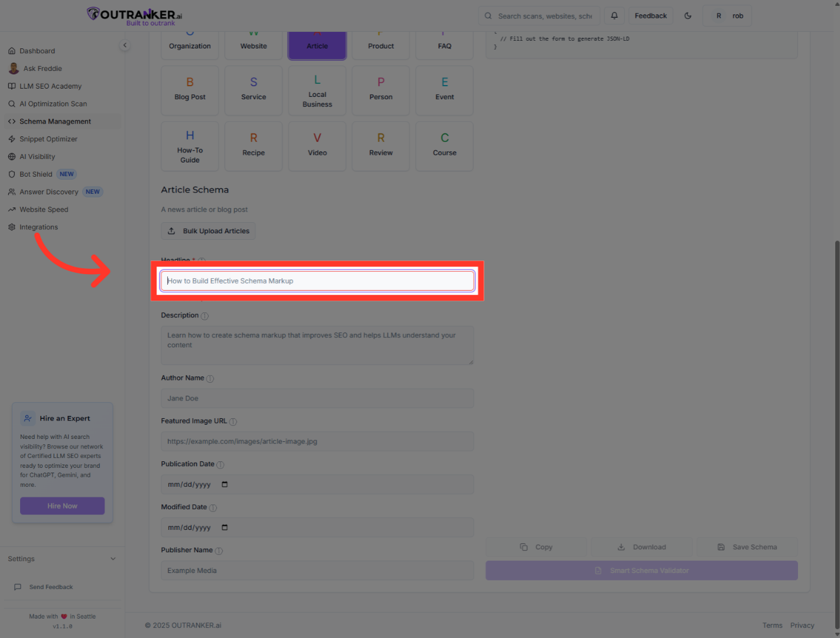The height and width of the screenshot is (638, 840).
Task: Pick the Service schema card
Action: [253, 90]
